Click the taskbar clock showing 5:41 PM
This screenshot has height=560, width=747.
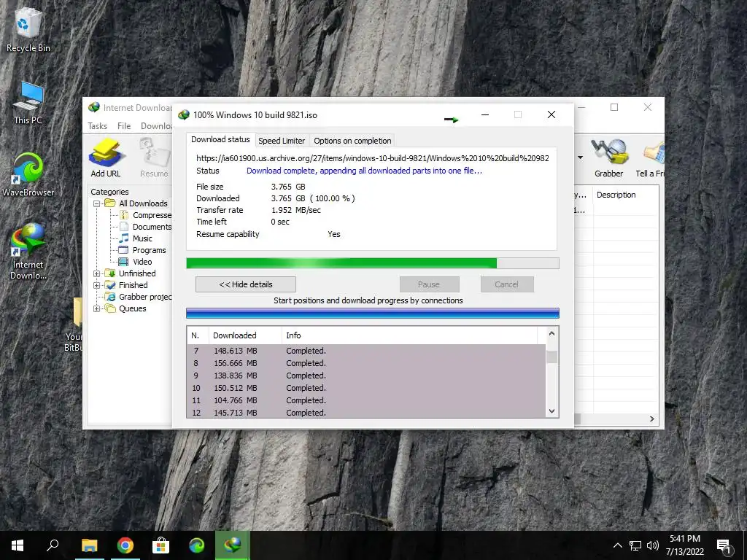click(x=685, y=545)
